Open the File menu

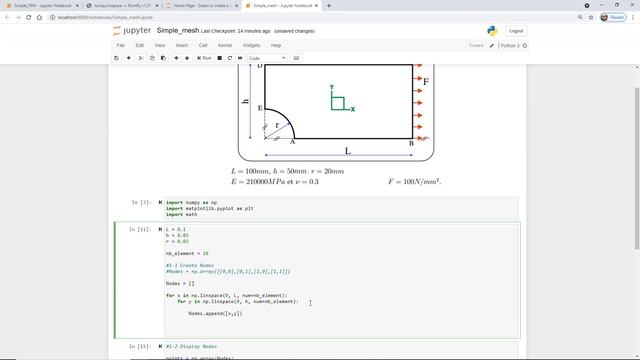(x=120, y=45)
